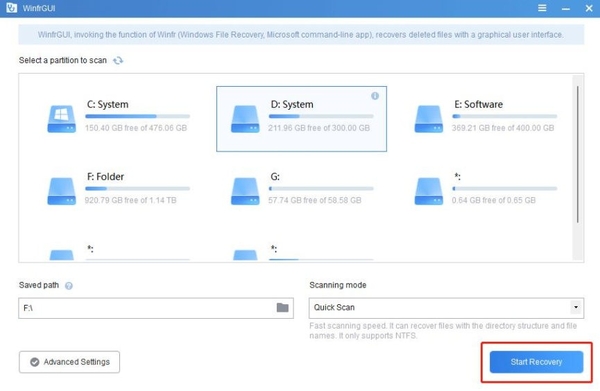This screenshot has width=600, height=391.
Task: Open the Quick Scan combo box
Action: tap(446, 308)
